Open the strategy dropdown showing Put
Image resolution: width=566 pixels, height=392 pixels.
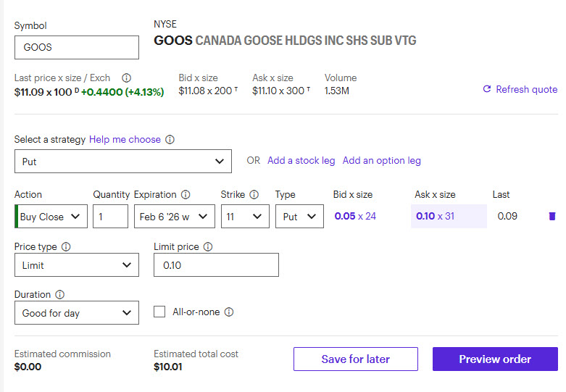122,162
